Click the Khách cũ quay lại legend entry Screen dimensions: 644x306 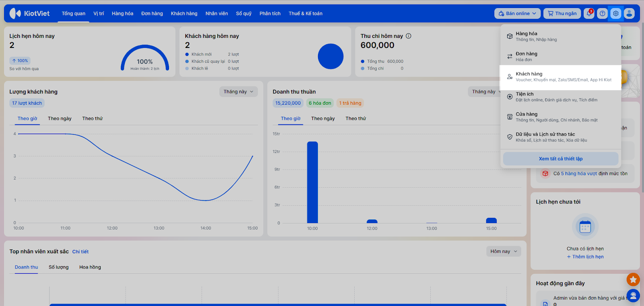click(212, 62)
